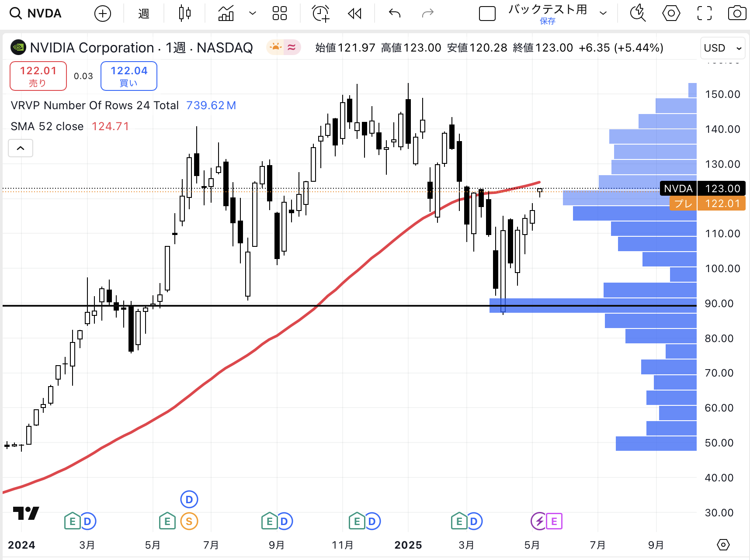The height and width of the screenshot is (560, 750).
Task: Redo the last chart action
Action: (x=427, y=14)
